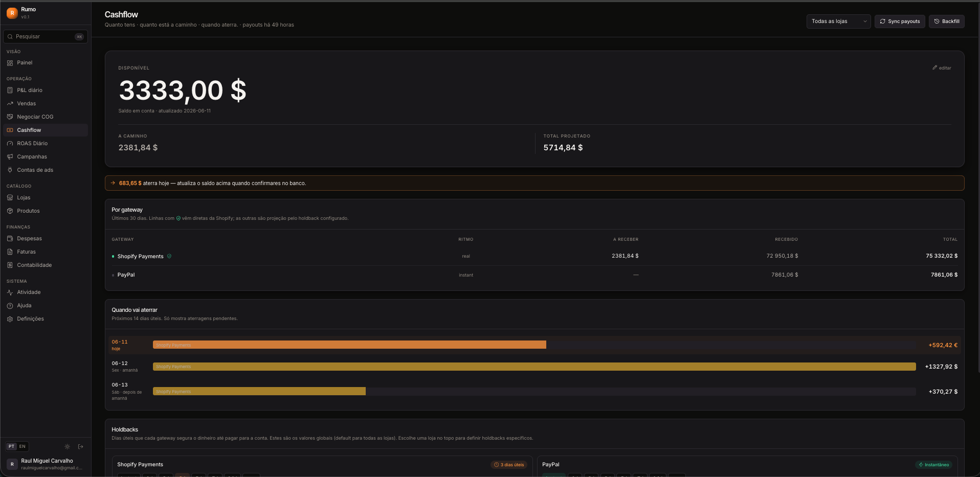The image size is (980, 477).
Task: Click the 06-13 Shopify Payments bar
Action: click(x=259, y=392)
